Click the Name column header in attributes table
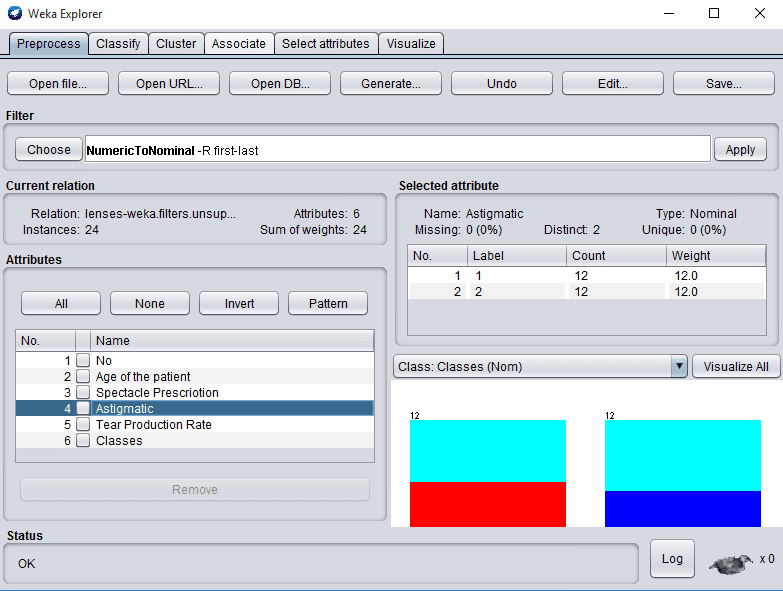783x591 pixels. (232, 340)
